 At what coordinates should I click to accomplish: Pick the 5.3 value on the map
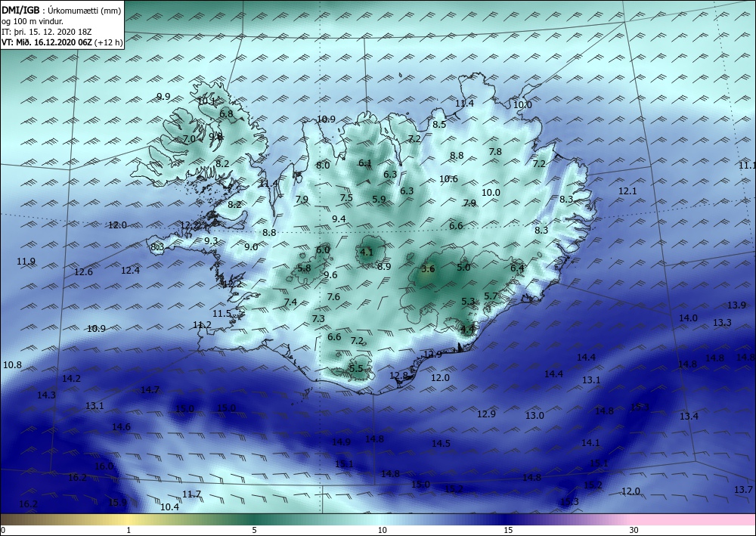[468, 302]
